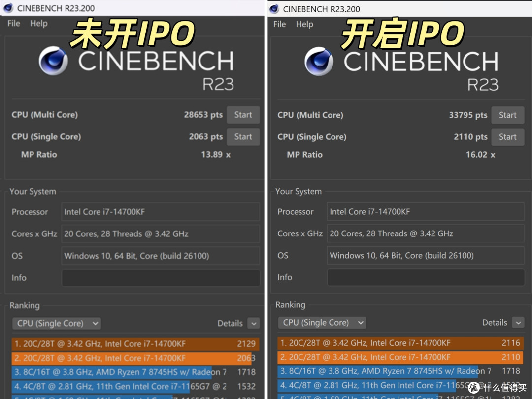Click the Processor field in right window
Image resolution: width=532 pixels, height=399 pixels.
click(x=426, y=212)
